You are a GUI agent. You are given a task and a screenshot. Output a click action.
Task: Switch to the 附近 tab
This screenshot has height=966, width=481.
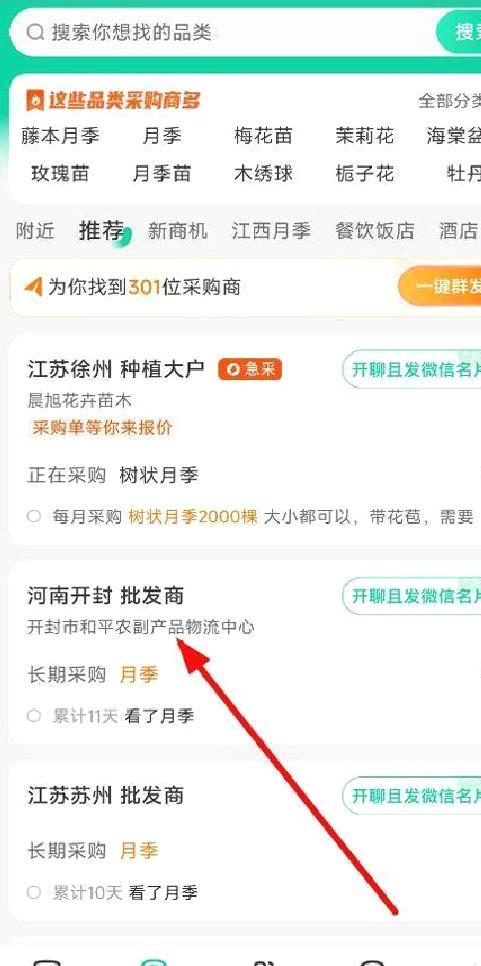(35, 231)
